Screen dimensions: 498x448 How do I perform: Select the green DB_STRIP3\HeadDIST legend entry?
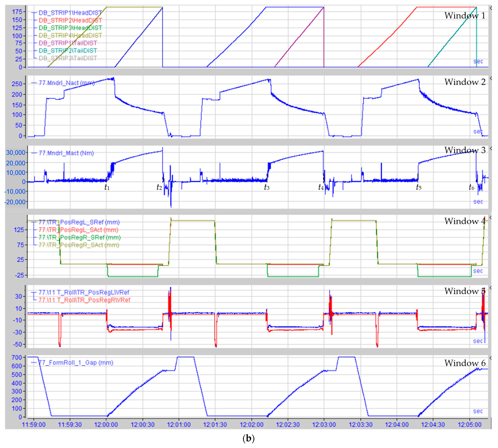pyautogui.click(x=70, y=28)
